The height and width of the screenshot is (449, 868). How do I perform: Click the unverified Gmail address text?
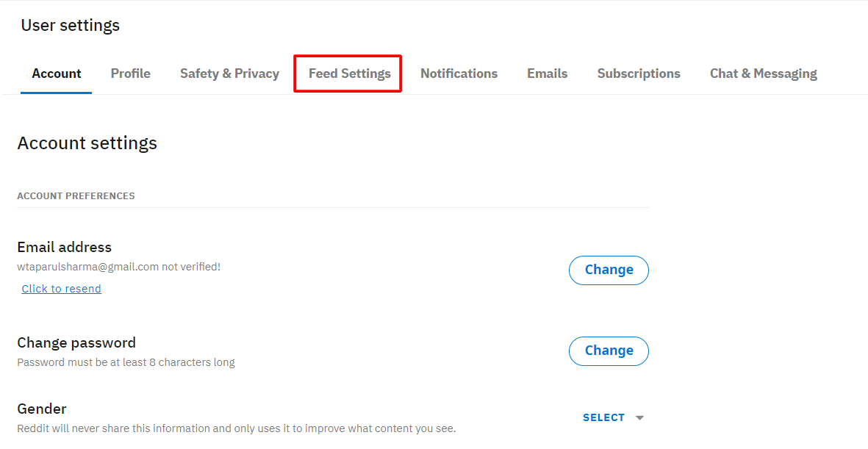(x=88, y=267)
